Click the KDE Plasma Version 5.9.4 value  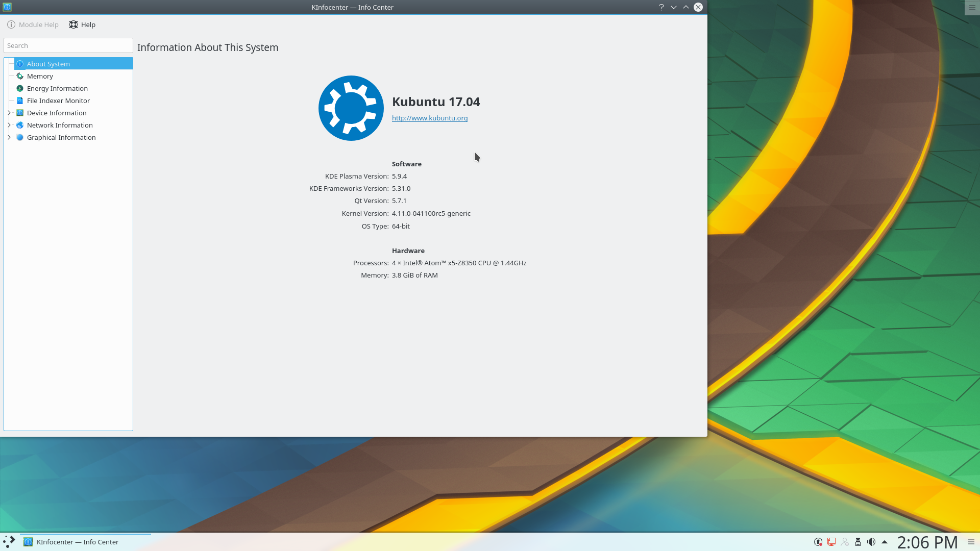399,176
